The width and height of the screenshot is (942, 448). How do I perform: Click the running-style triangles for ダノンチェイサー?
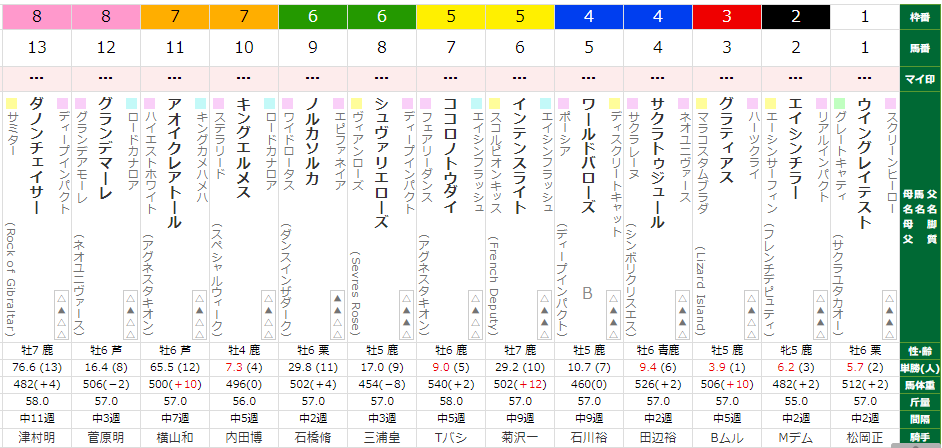tap(62, 315)
